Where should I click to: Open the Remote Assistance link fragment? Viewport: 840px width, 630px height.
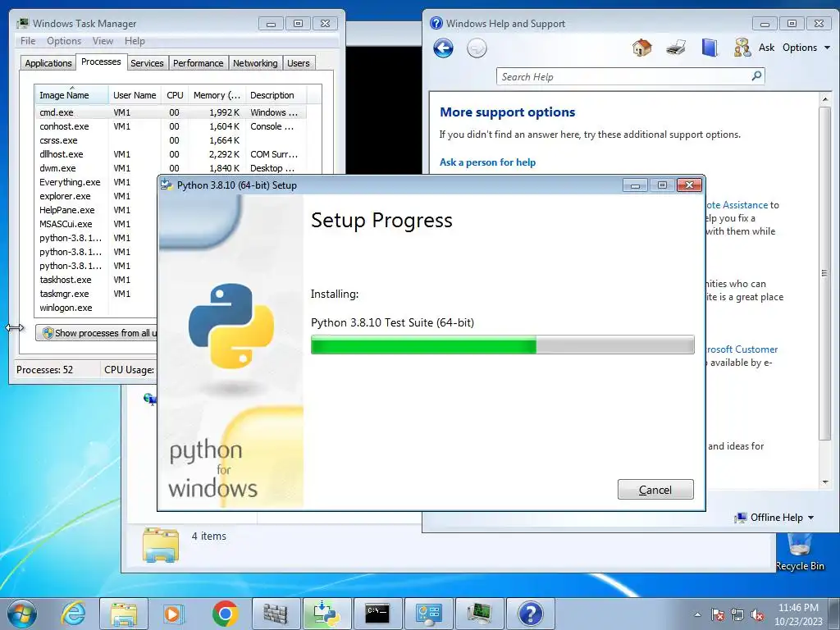[x=737, y=204]
